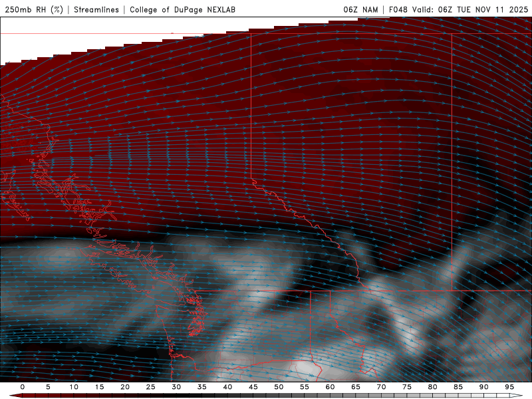Click the '25' label on the color scale
This screenshot has width=532, height=399.
click(150, 387)
